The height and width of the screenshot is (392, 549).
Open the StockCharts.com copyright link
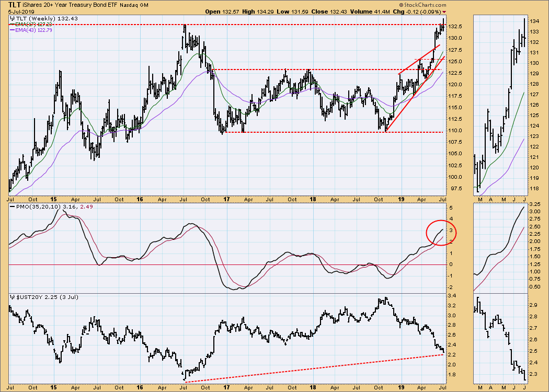(x=422, y=5)
